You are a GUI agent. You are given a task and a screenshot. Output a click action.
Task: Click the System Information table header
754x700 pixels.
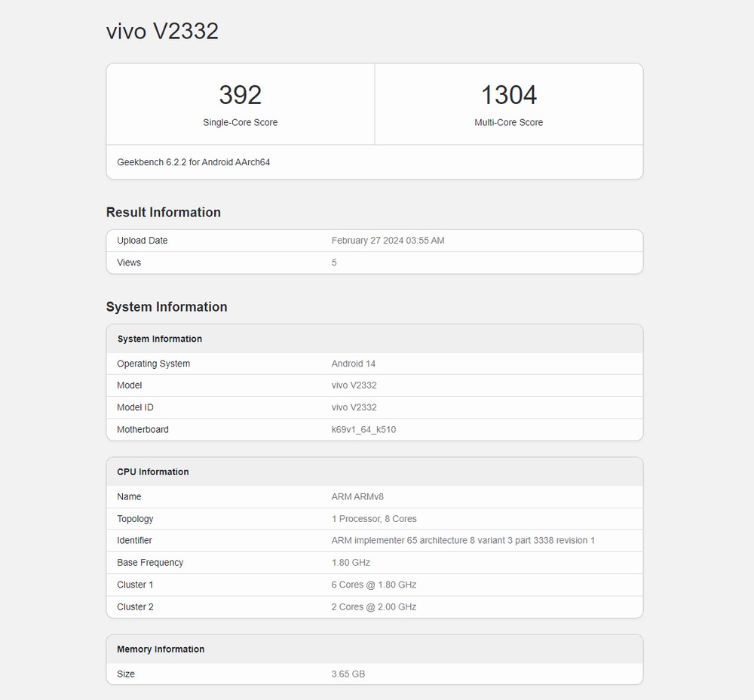point(160,339)
